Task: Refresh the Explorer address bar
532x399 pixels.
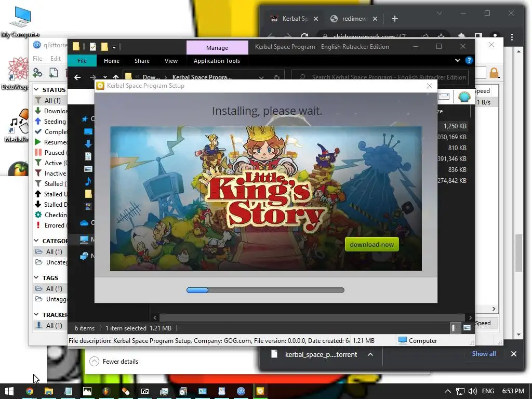Action: click(x=277, y=77)
